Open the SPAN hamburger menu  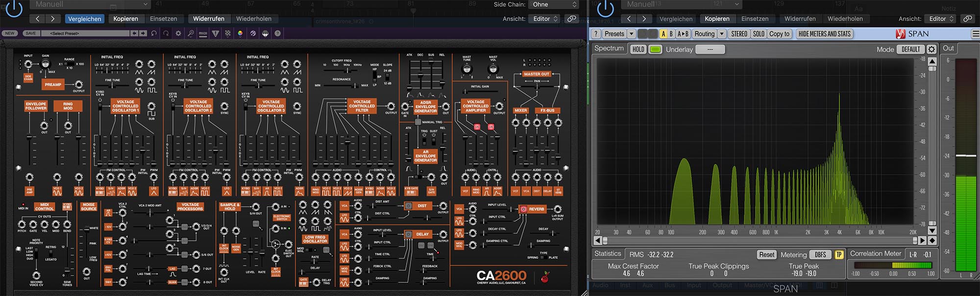[x=975, y=34]
